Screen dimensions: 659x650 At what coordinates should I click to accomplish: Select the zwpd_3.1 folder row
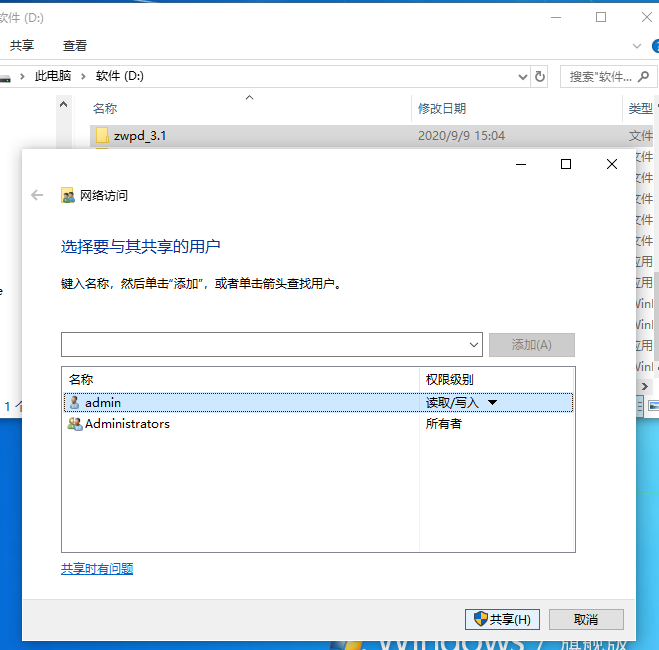click(x=372, y=136)
